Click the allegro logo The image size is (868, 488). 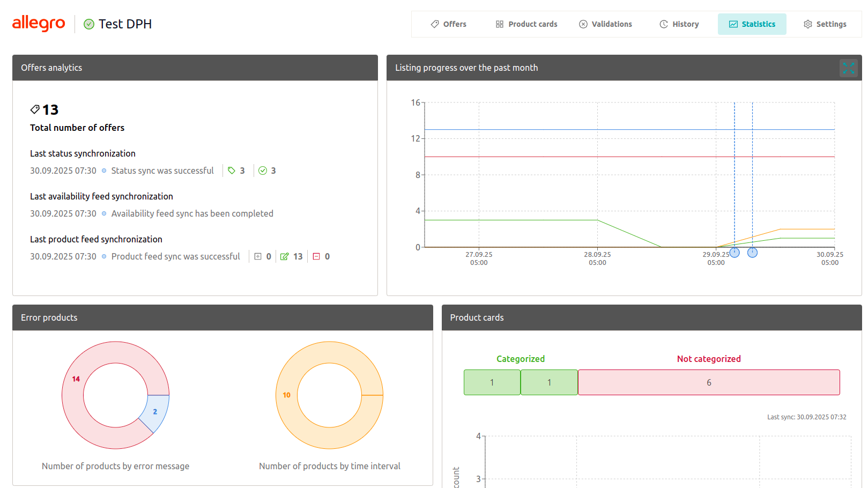39,24
